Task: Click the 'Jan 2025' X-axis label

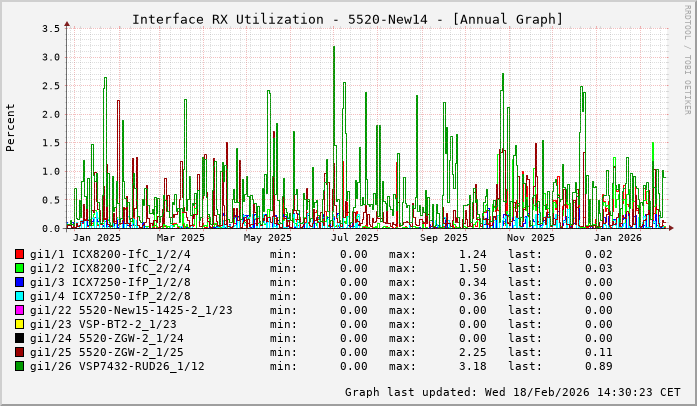Action: (x=97, y=238)
